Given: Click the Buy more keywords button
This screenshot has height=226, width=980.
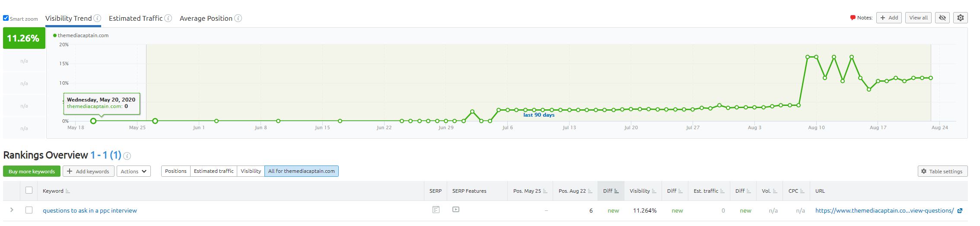Looking at the screenshot, I should [32, 171].
